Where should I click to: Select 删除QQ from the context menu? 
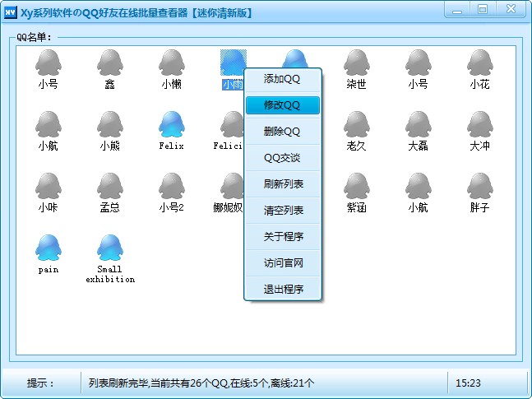(283, 132)
